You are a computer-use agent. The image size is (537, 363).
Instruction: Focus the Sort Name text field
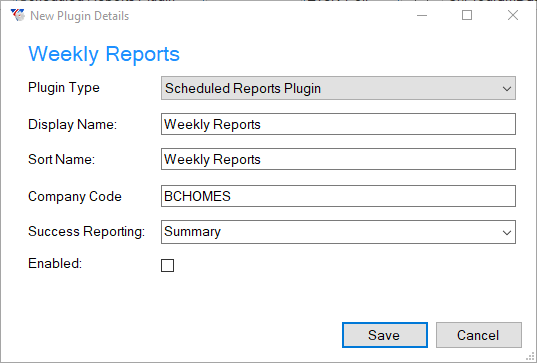(338, 159)
